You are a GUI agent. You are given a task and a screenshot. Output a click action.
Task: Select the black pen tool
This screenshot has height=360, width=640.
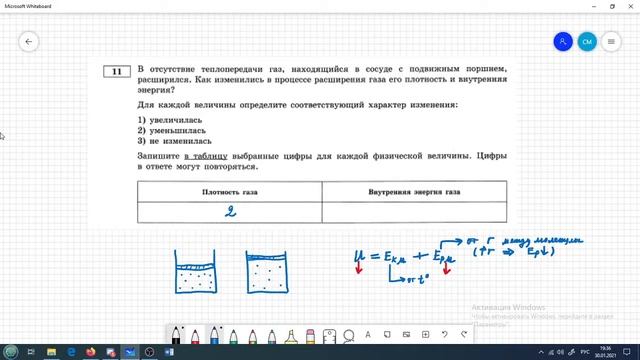coord(176,336)
